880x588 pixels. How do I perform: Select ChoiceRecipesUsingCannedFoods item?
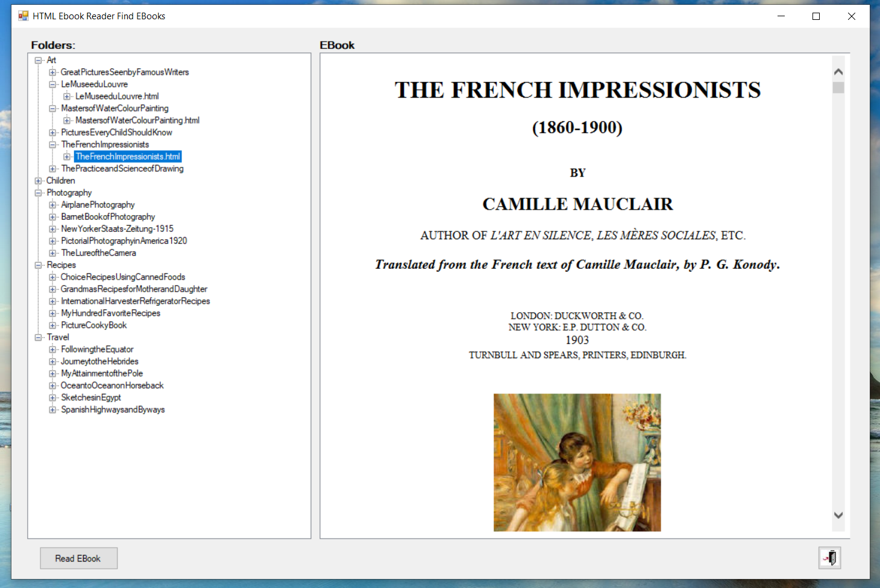[123, 277]
